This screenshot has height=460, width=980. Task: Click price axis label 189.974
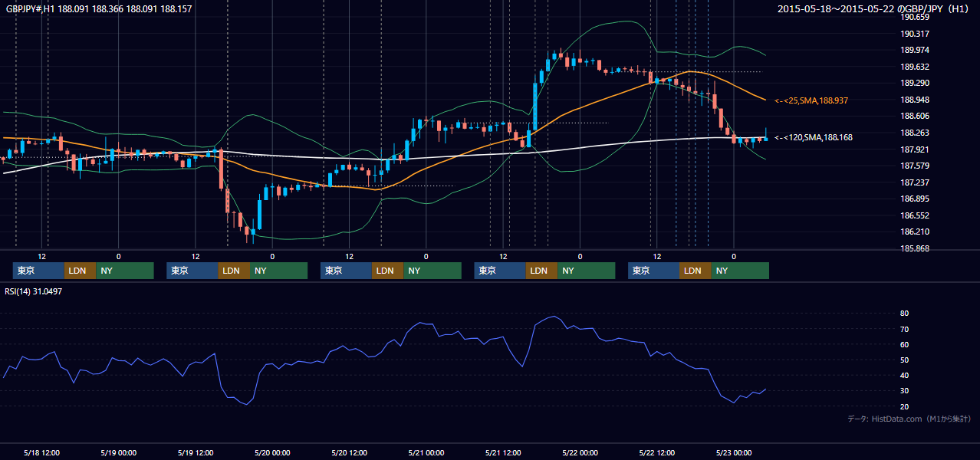(915, 50)
